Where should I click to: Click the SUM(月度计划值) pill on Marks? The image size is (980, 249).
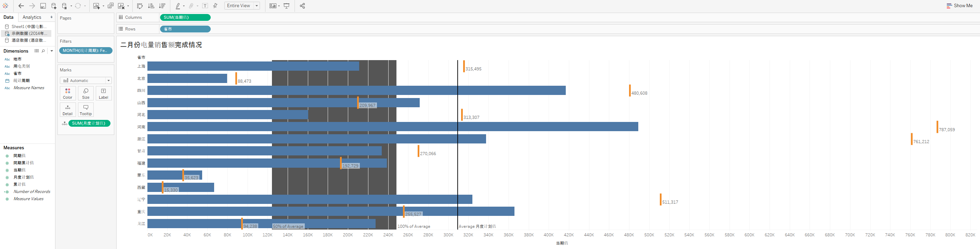(x=89, y=123)
